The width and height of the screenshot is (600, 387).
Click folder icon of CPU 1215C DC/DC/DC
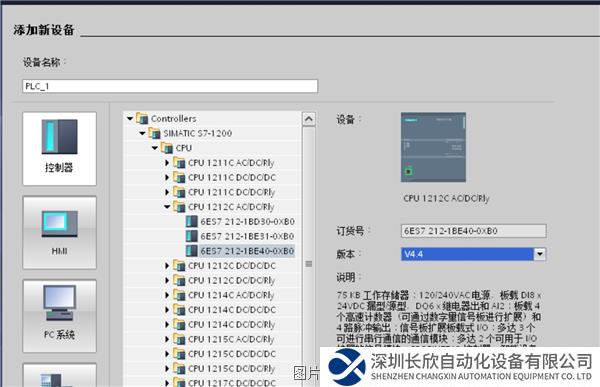(x=179, y=354)
